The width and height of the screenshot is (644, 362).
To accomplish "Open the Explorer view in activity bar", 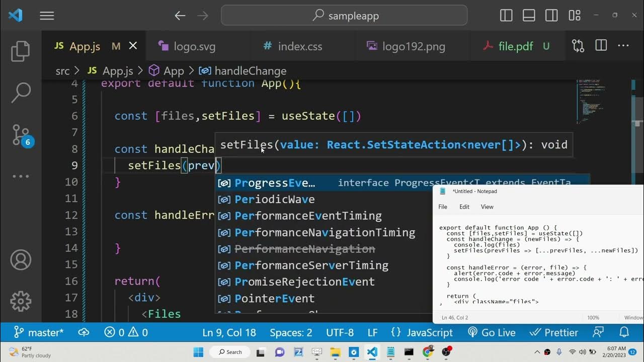I will pyautogui.click(x=21, y=51).
